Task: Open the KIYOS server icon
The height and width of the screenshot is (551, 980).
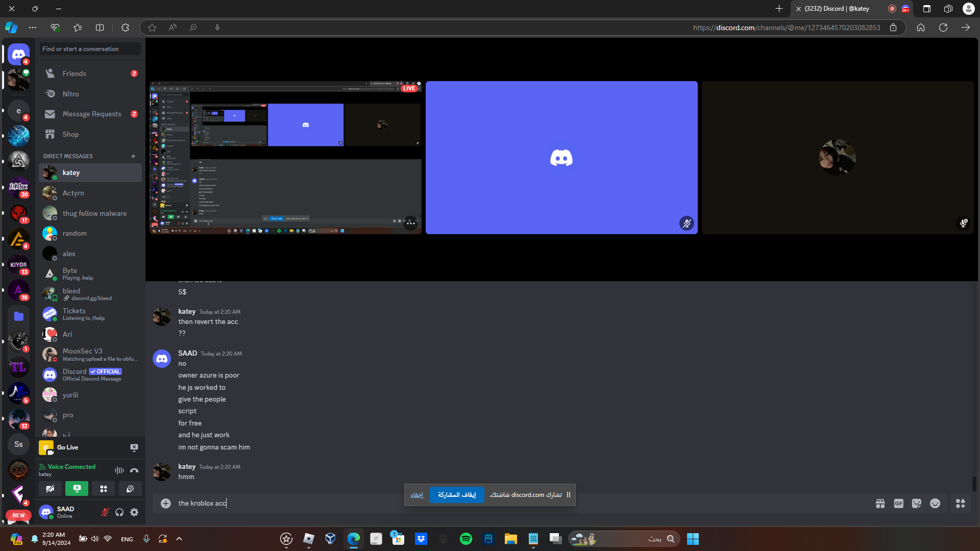Action: (x=19, y=265)
